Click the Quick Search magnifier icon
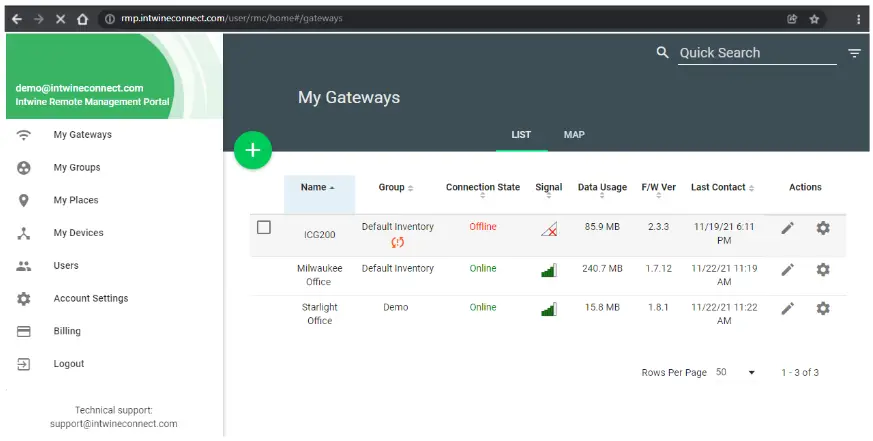 click(662, 53)
